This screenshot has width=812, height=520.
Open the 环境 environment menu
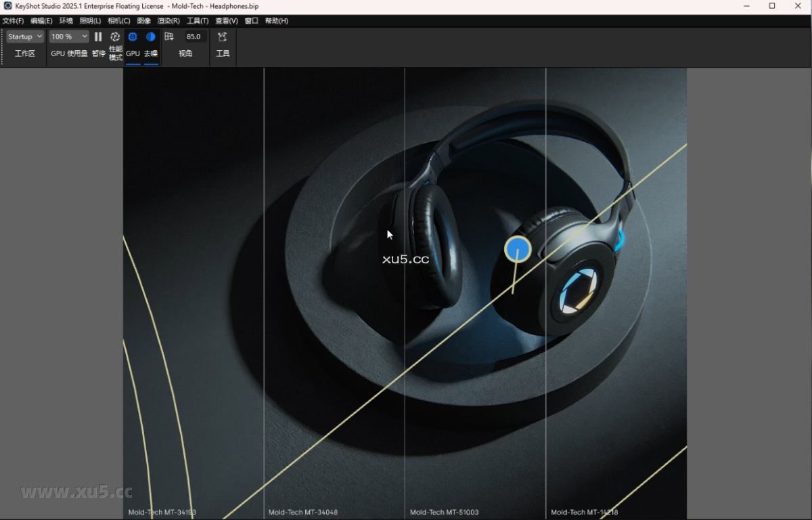point(66,20)
